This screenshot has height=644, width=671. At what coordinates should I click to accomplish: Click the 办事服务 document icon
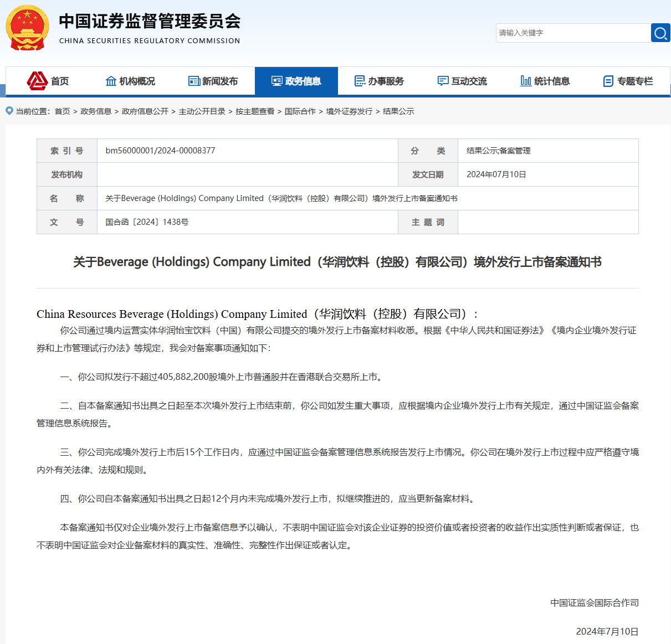(x=360, y=81)
